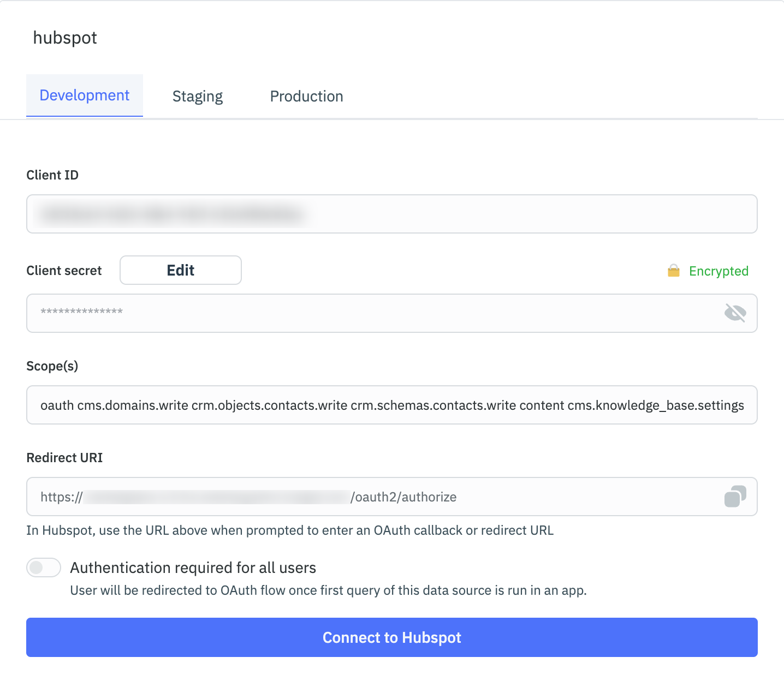Open the Staging environment tab

point(198,97)
